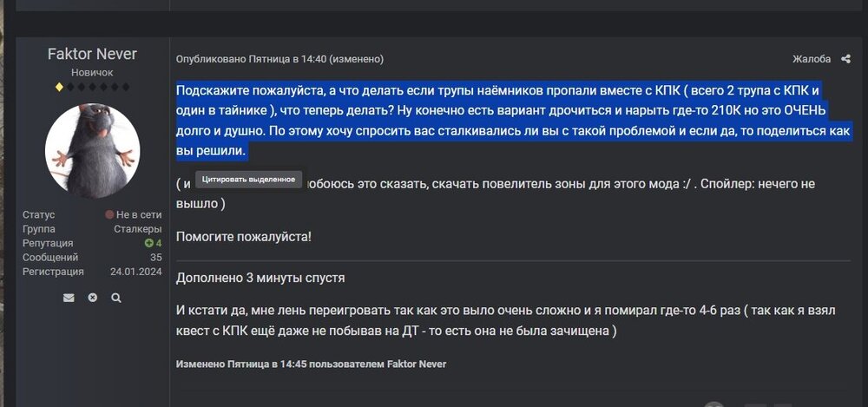868x407 pixels.
Task: Click the Сталкеры group name
Action: (x=137, y=229)
